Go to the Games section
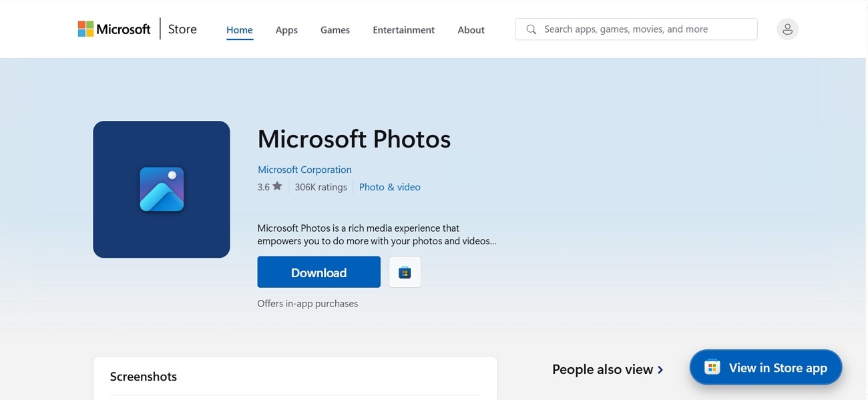Screen dimensions: 868x400 tap(335, 30)
